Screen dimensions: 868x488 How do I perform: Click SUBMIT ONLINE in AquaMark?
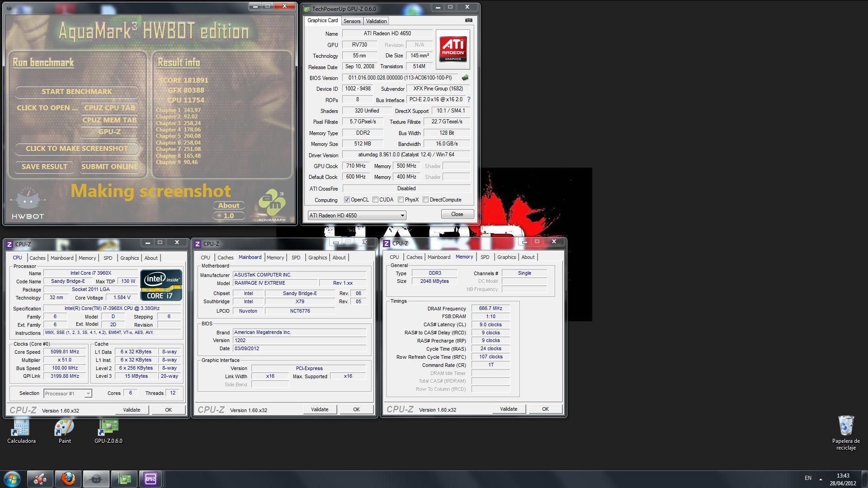[109, 166]
